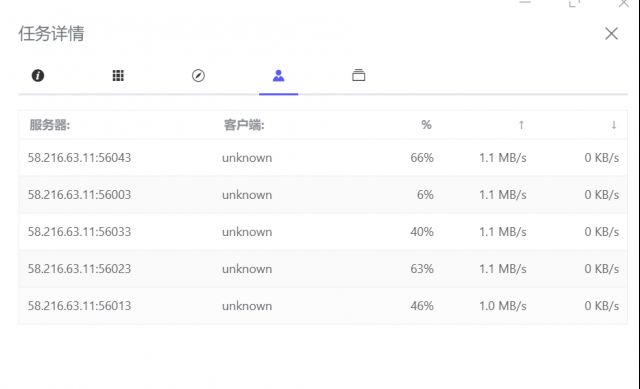The width and height of the screenshot is (640, 389).
Task: Click the client column header
Action: tap(244, 125)
